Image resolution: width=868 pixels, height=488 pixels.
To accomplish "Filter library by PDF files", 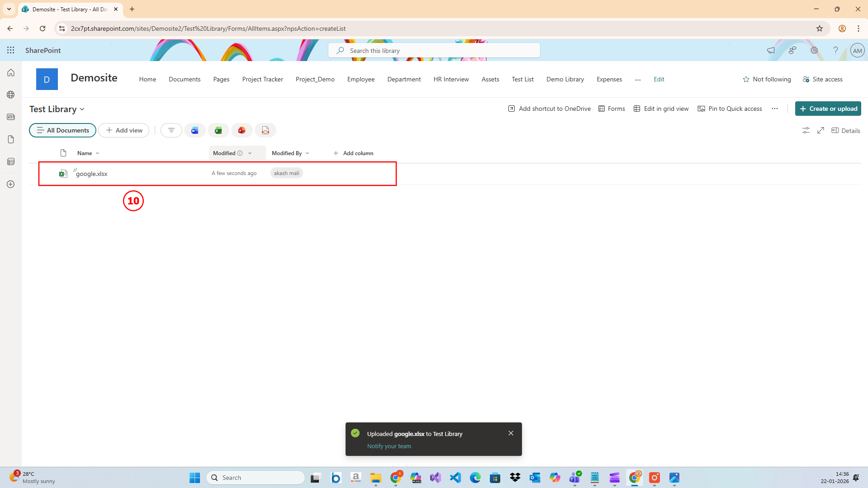I will (266, 130).
